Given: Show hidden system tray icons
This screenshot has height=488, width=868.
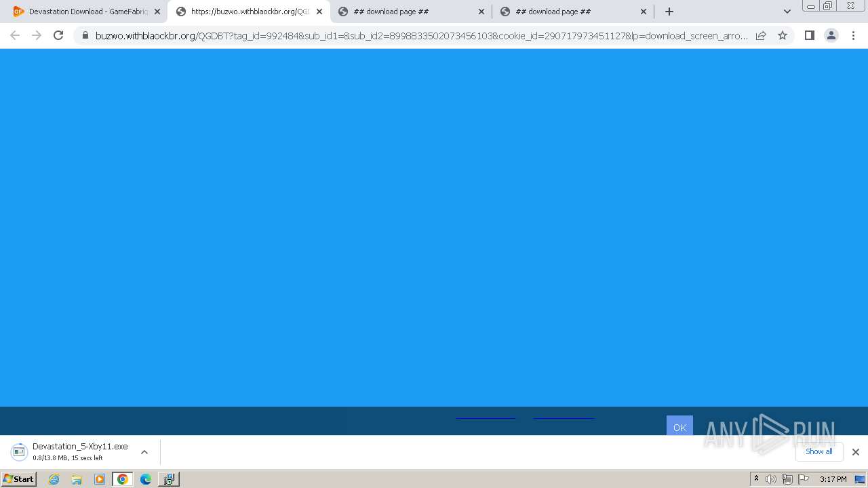Looking at the screenshot, I should [756, 479].
